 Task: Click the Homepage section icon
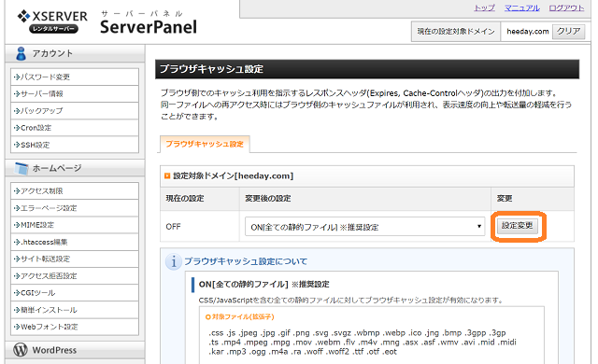[21, 168]
